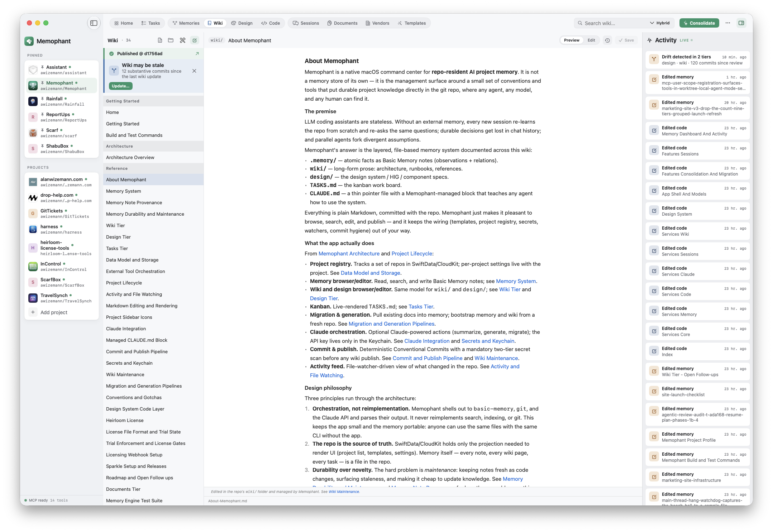Image resolution: width=773 pixels, height=532 pixels.
Task: Select the Architecture Overview wiki page
Action: pos(153,157)
